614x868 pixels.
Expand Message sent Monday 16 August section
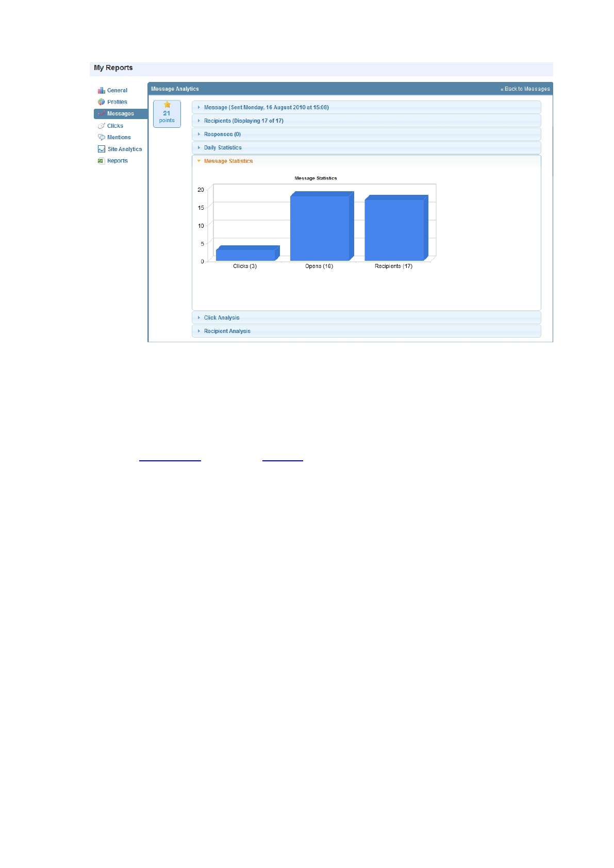pyautogui.click(x=367, y=107)
